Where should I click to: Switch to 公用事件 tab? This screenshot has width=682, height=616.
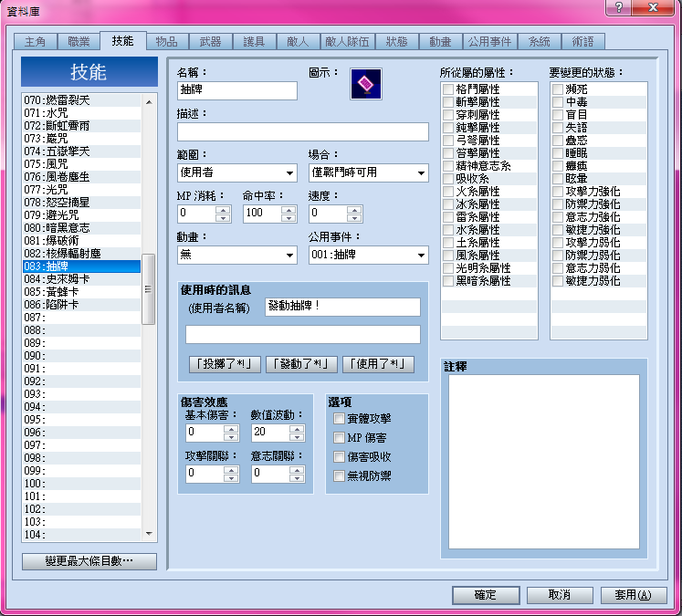(x=489, y=42)
